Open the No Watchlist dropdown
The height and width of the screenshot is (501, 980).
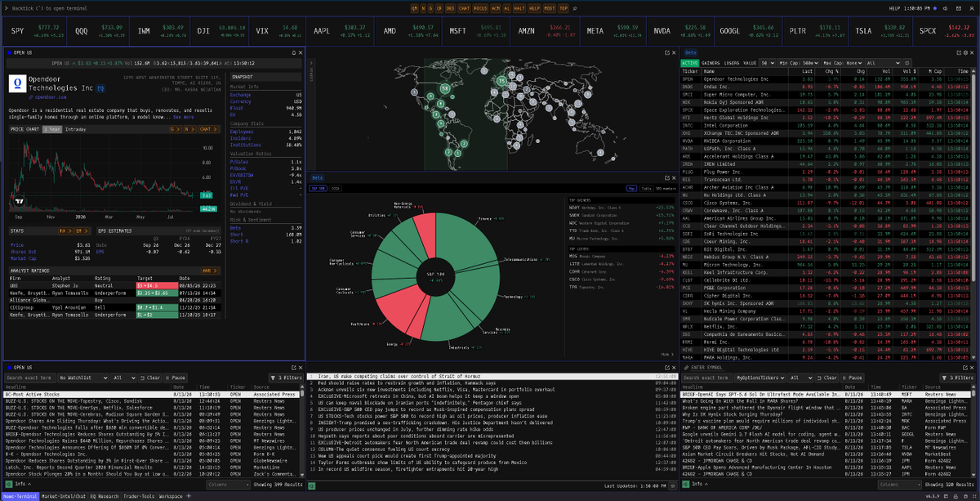pos(82,378)
